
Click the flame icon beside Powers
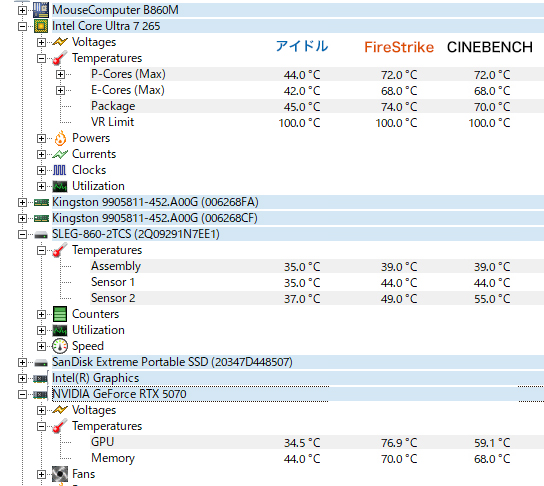pyautogui.click(x=60, y=138)
